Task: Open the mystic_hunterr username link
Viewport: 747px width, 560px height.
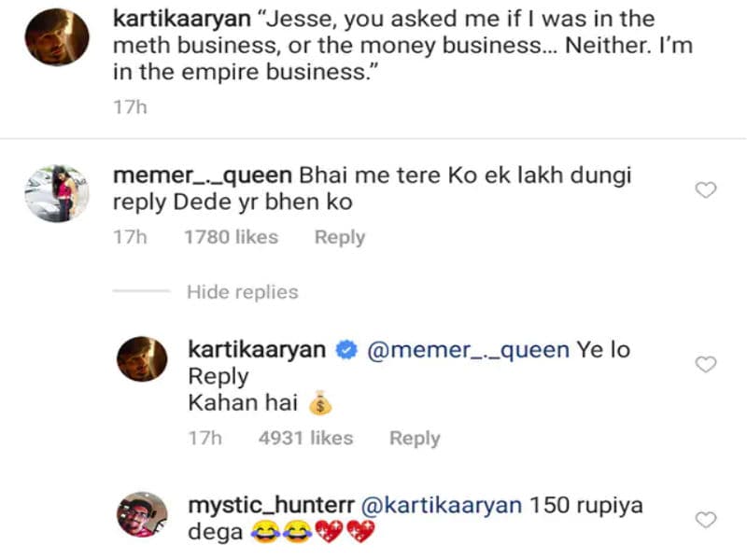Action: [x=270, y=505]
